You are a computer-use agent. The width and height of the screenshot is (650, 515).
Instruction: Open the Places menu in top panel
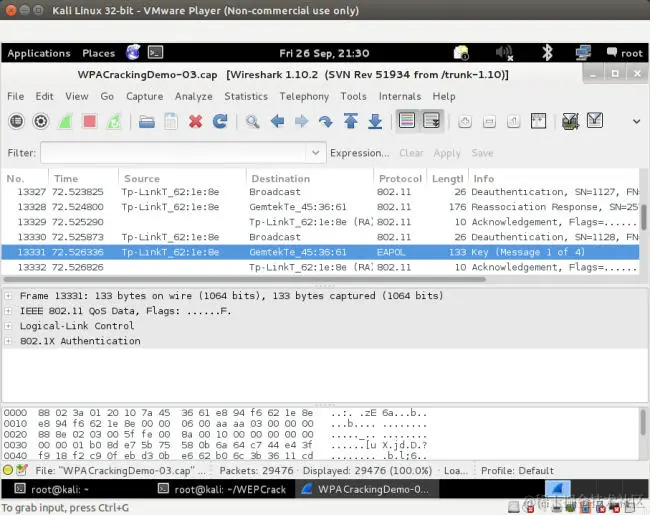(x=99, y=53)
